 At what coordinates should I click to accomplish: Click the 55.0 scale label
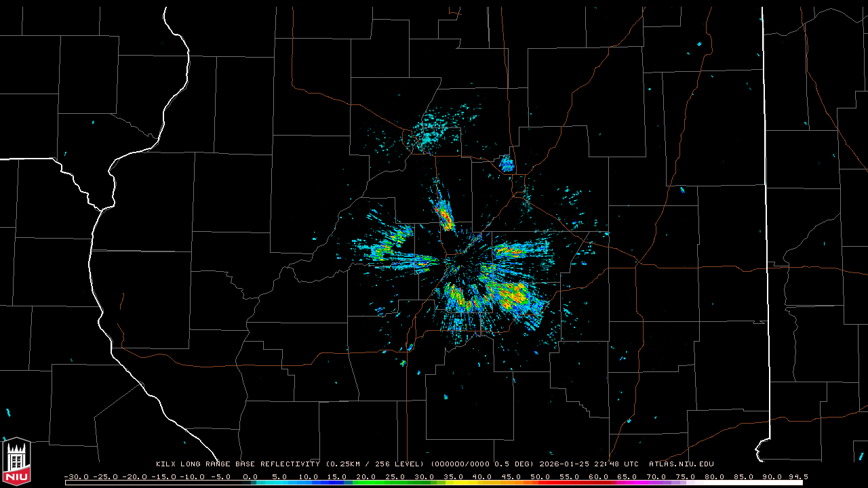(x=570, y=476)
